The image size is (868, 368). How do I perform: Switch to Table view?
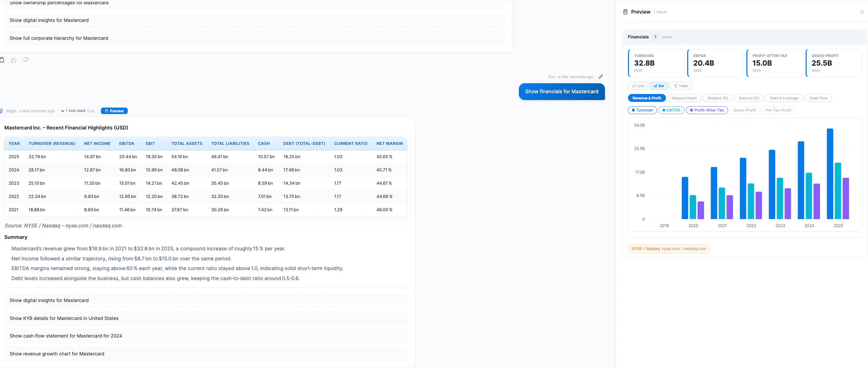click(x=681, y=86)
